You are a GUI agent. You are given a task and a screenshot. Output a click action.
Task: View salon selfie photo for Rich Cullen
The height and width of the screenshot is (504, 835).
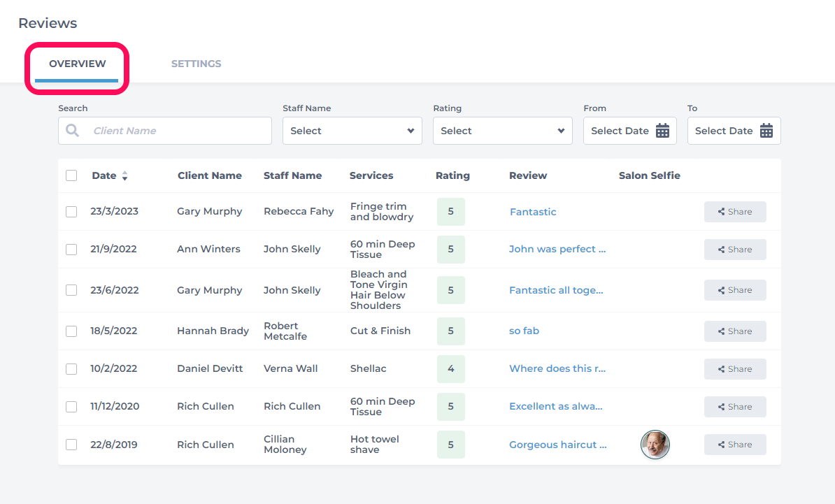pos(655,445)
